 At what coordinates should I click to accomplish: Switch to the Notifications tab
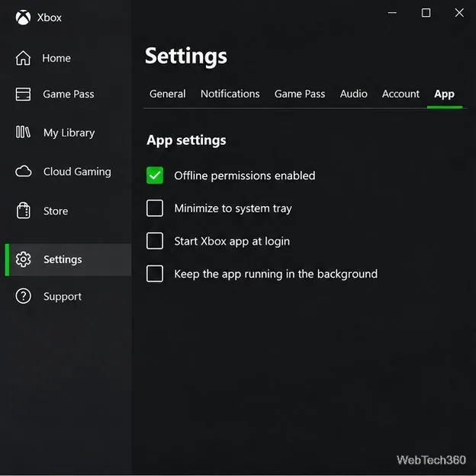click(230, 94)
